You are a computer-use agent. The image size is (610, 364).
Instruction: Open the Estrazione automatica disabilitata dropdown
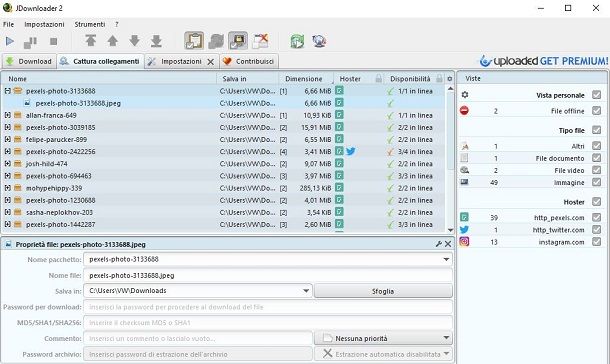click(383, 354)
